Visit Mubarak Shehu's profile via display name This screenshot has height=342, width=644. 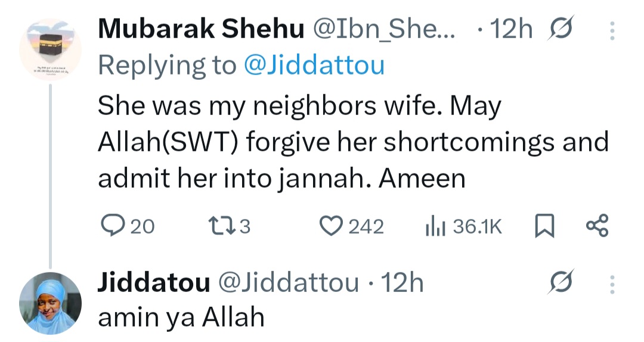click(200, 29)
